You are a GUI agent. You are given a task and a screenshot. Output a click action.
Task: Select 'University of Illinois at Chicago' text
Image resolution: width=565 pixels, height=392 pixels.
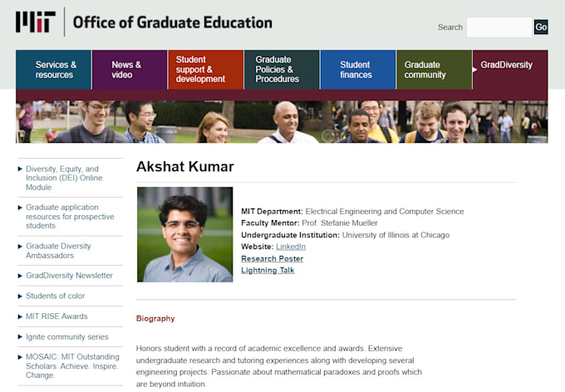(395, 235)
